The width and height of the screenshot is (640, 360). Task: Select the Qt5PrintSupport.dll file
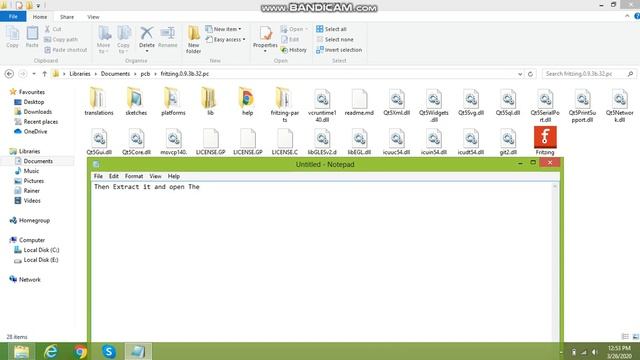tap(582, 104)
